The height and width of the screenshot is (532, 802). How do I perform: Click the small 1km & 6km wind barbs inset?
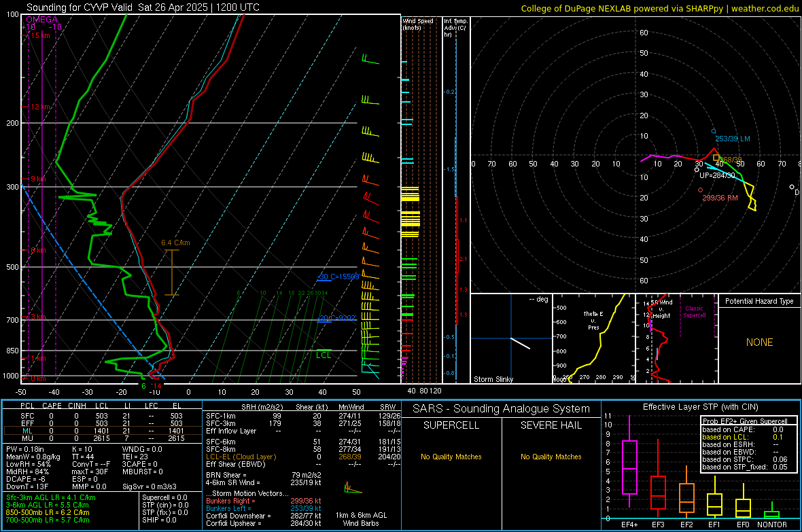point(353,489)
